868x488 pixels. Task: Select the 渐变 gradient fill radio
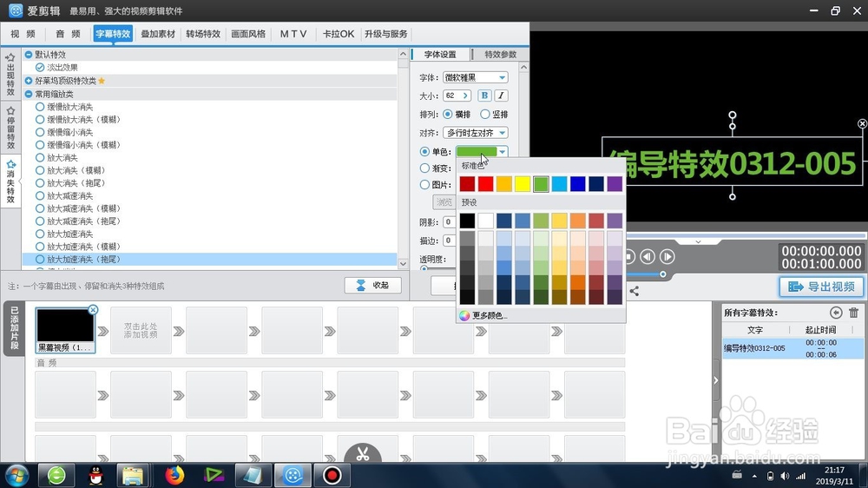424,168
